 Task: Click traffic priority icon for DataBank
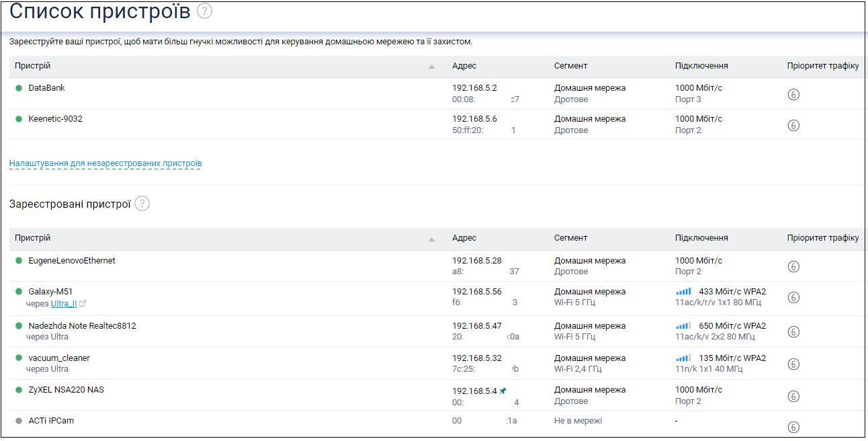(x=793, y=95)
